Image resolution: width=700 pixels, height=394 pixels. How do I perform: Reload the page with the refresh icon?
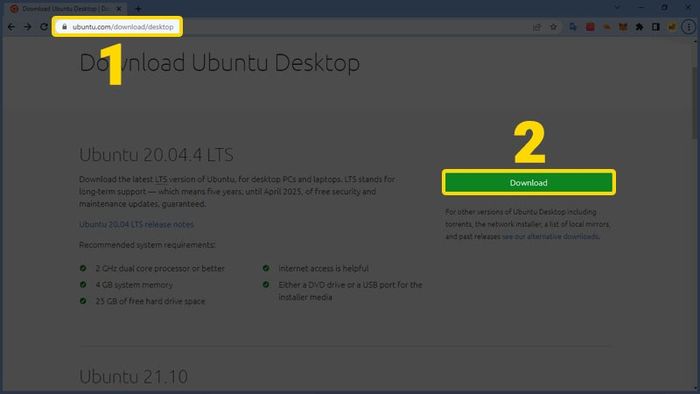point(44,27)
